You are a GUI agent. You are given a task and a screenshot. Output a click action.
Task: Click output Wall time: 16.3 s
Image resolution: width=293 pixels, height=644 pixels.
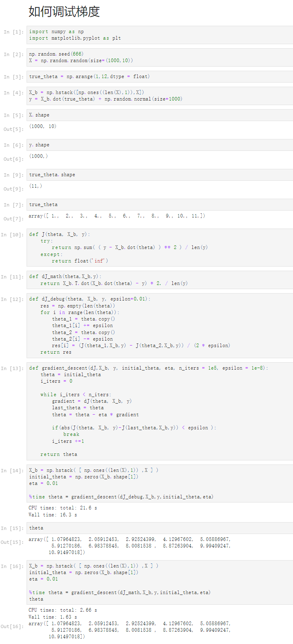point(53,515)
